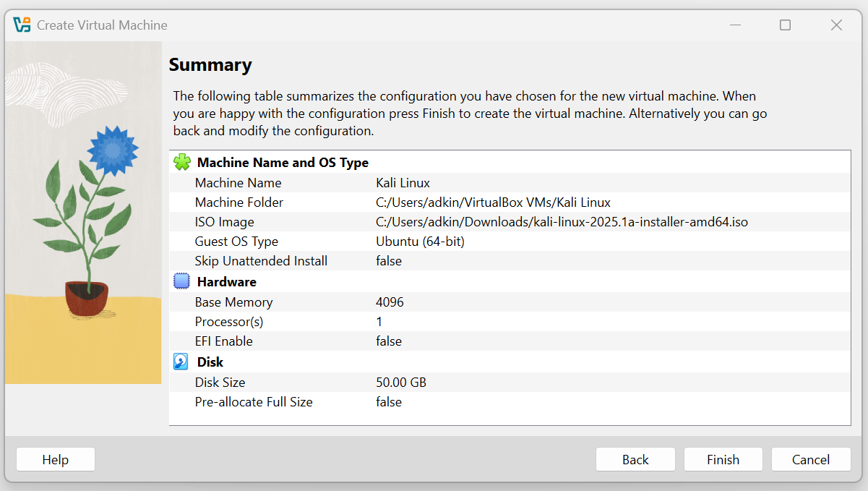Click the VirtualBox logo in title bar
This screenshot has width=868, height=491.
(x=22, y=25)
